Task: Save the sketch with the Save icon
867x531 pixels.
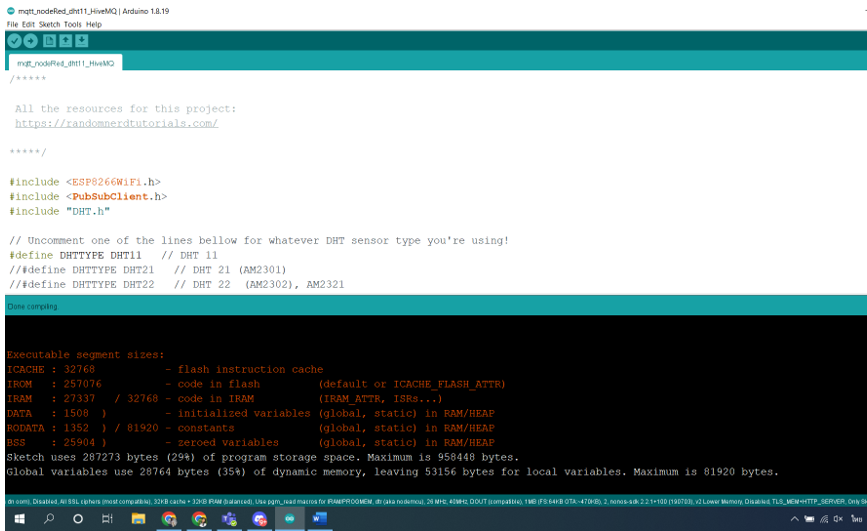Action: point(81,40)
